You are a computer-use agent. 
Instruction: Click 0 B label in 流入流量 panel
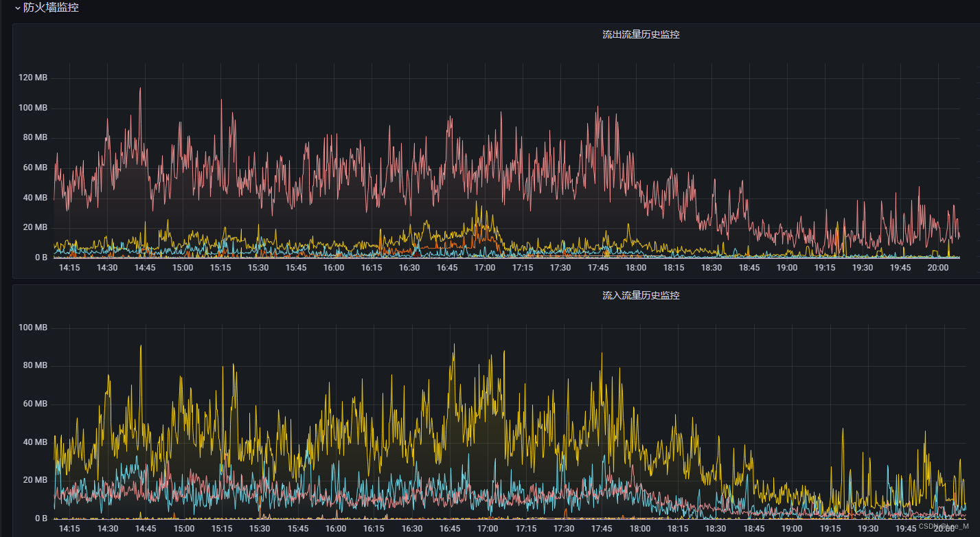coord(41,518)
